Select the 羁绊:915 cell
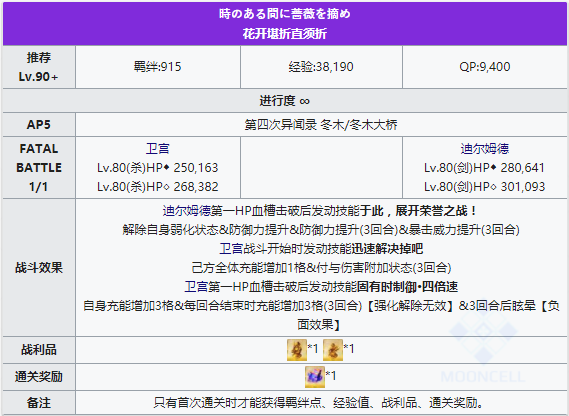569x416 pixels. point(158,67)
